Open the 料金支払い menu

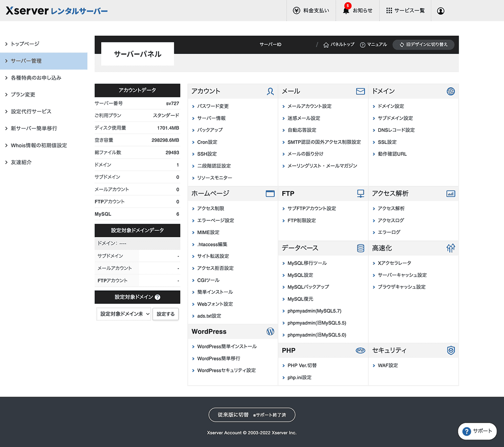[311, 10]
